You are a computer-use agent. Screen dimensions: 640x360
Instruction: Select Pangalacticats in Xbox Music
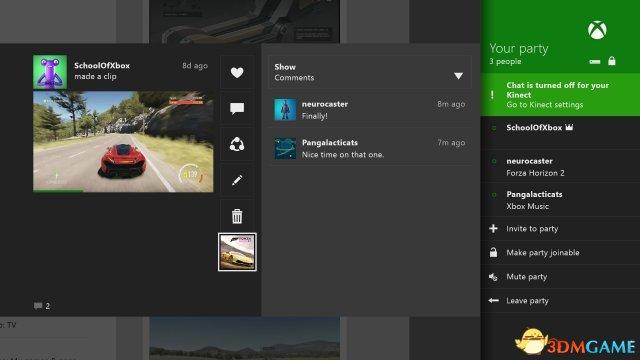click(560, 200)
